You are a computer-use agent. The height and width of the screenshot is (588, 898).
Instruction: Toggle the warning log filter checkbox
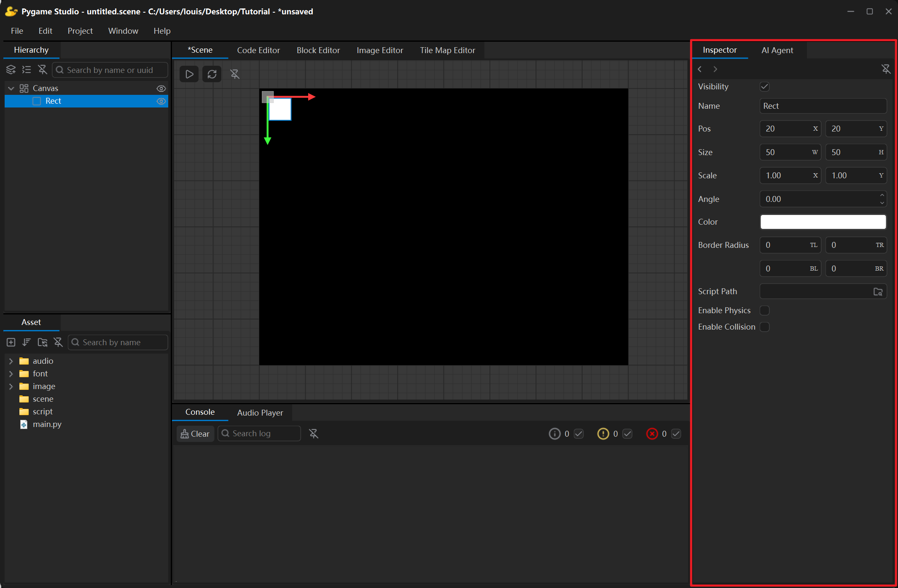[628, 434]
